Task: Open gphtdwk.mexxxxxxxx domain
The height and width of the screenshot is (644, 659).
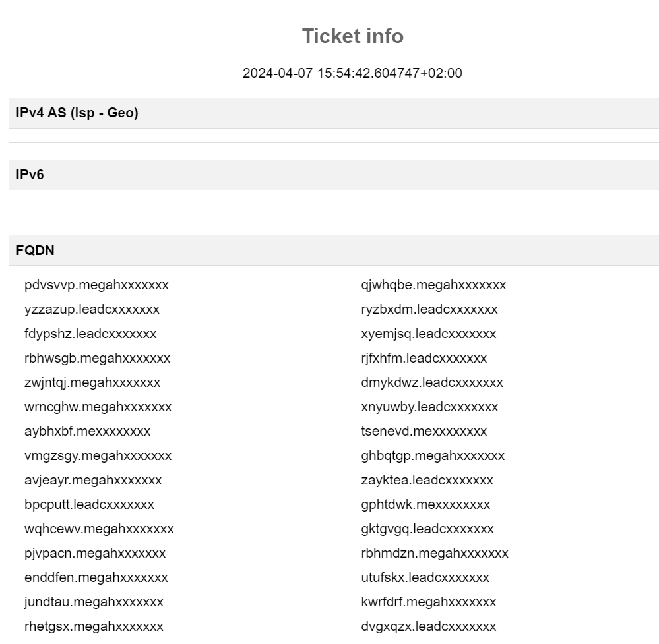Action: point(425,504)
